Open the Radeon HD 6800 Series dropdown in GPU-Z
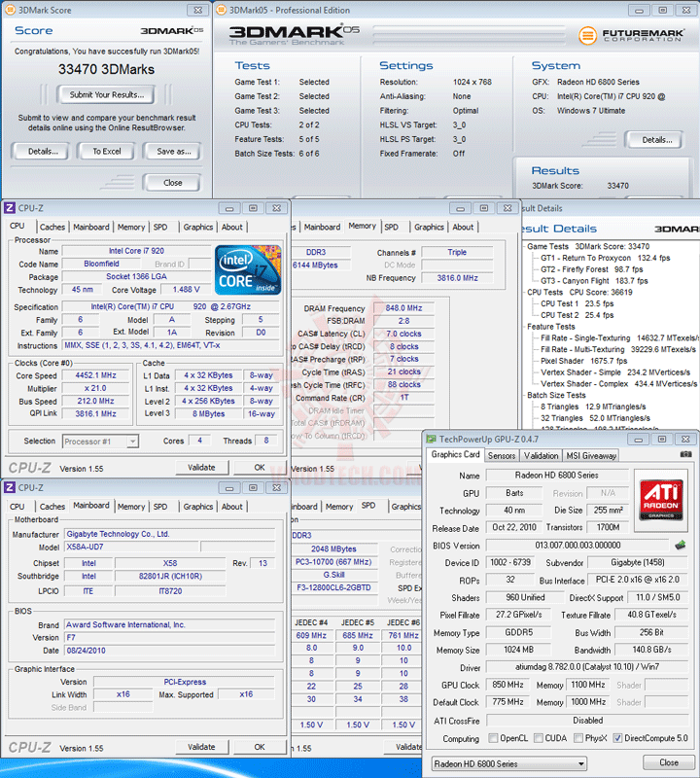The height and width of the screenshot is (778, 700). [509, 763]
